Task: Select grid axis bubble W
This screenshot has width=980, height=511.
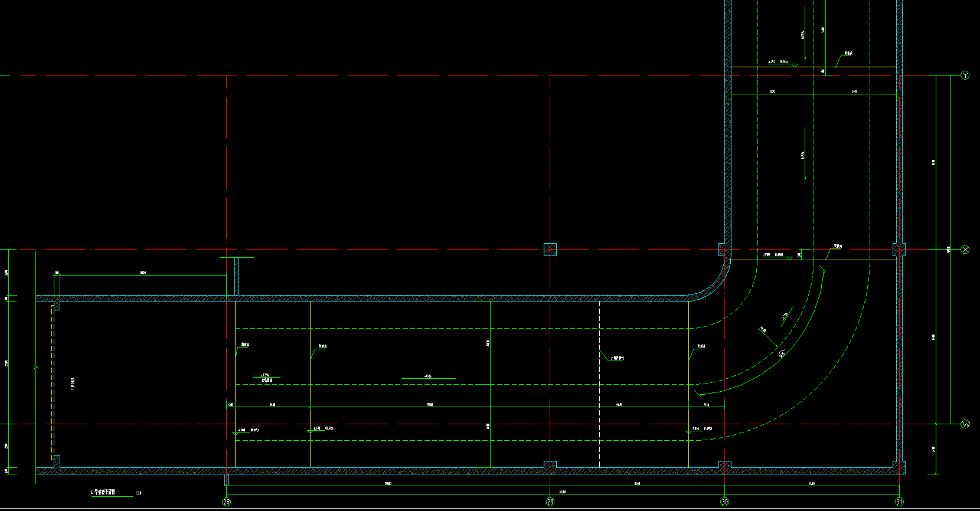Action: pos(965,424)
